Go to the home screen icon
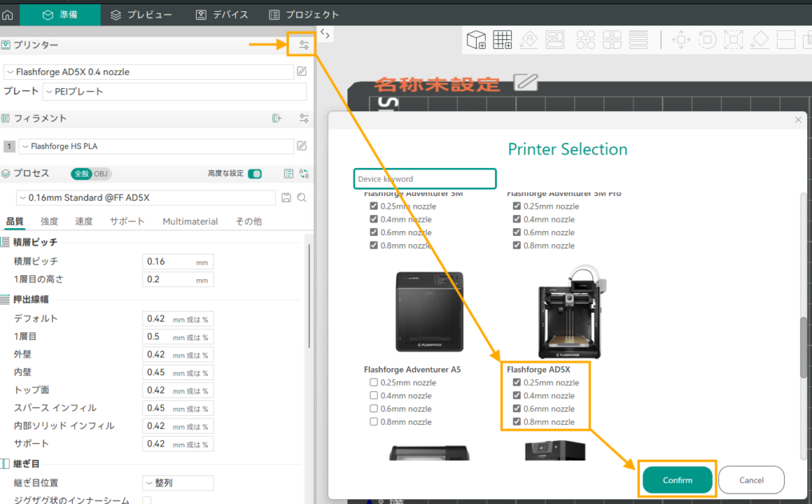812x504 pixels. [x=8, y=15]
